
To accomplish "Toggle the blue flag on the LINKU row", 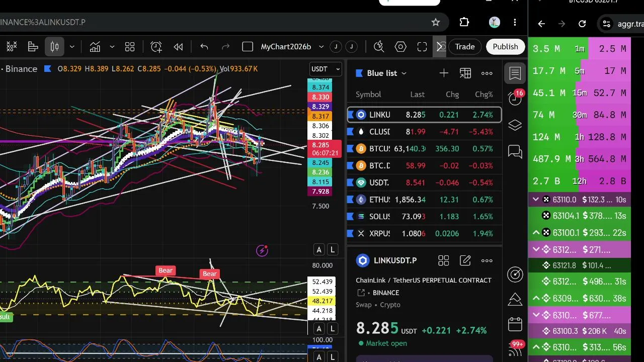I will point(351,115).
